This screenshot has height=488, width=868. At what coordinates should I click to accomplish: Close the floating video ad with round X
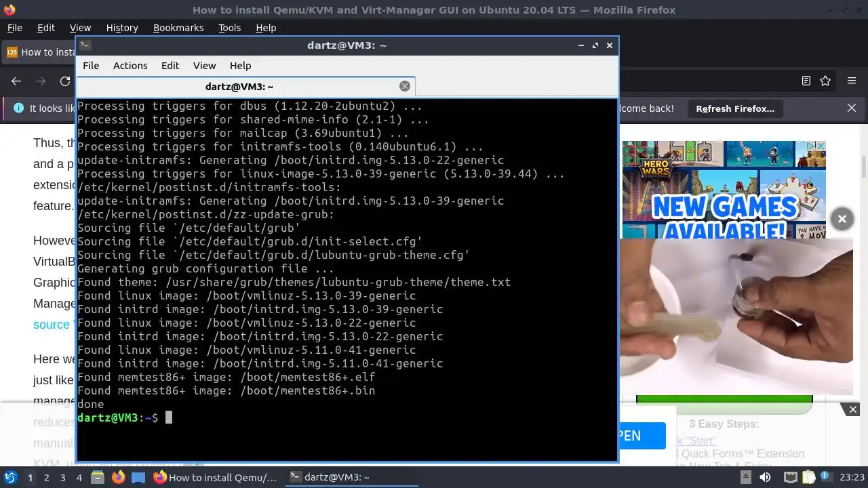[x=842, y=219]
